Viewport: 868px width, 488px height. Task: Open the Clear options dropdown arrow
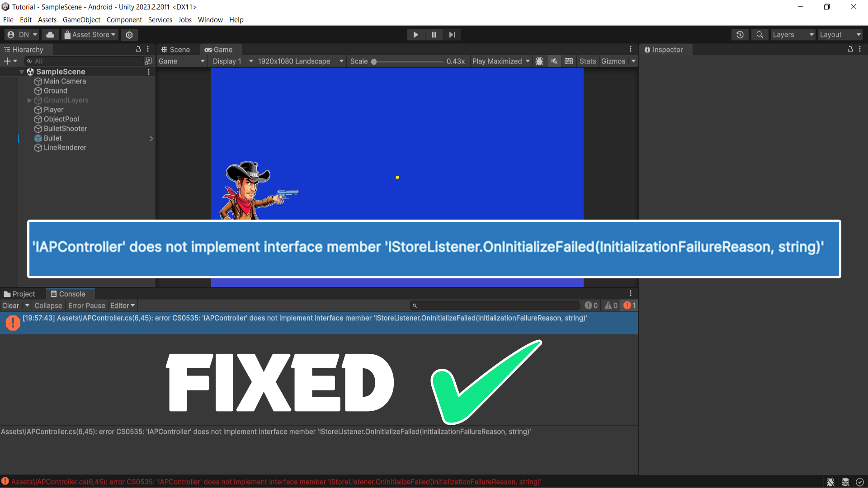pos(27,306)
